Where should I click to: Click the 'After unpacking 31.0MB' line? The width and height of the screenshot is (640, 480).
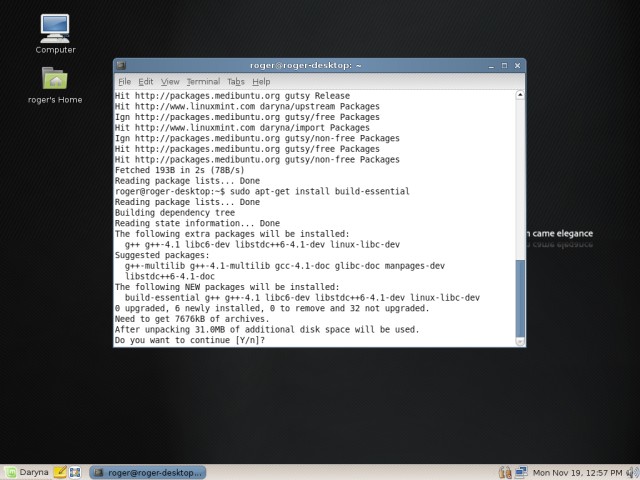(267, 329)
